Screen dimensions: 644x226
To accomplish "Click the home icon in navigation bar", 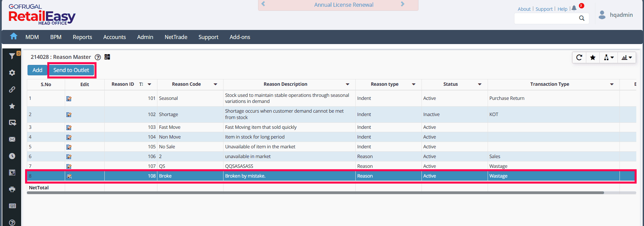I will click(x=13, y=36).
